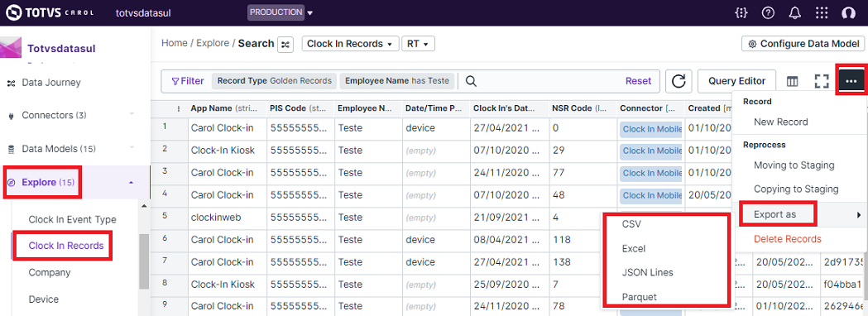The width and height of the screenshot is (868, 316).
Task: Click sidebar scroll-up arrow
Action: click(144, 207)
